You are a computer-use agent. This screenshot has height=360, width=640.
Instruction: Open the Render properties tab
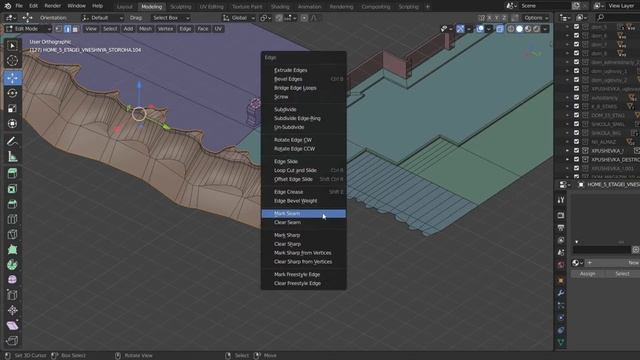[x=561, y=215]
